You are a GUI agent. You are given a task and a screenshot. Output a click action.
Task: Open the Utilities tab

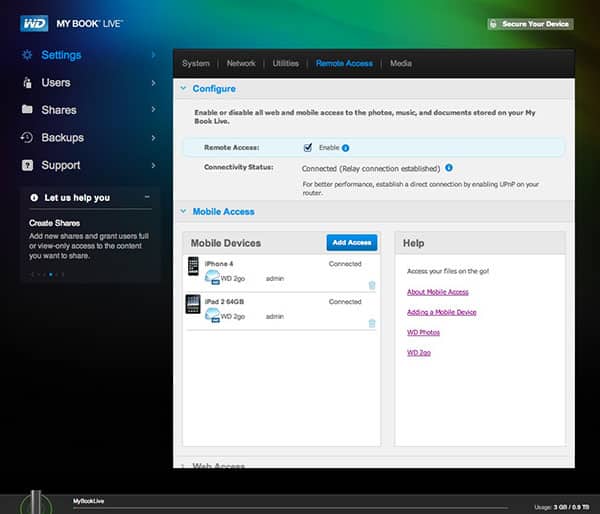coord(285,63)
